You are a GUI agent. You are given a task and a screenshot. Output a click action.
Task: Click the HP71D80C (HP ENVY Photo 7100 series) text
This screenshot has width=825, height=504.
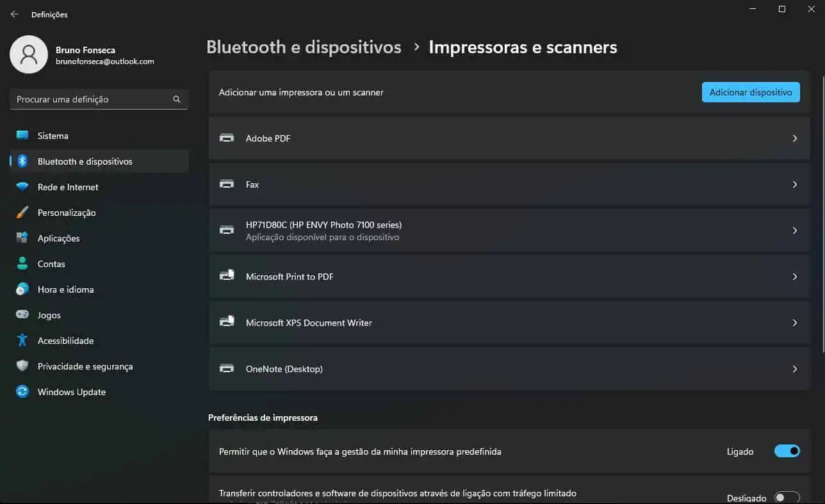point(323,225)
